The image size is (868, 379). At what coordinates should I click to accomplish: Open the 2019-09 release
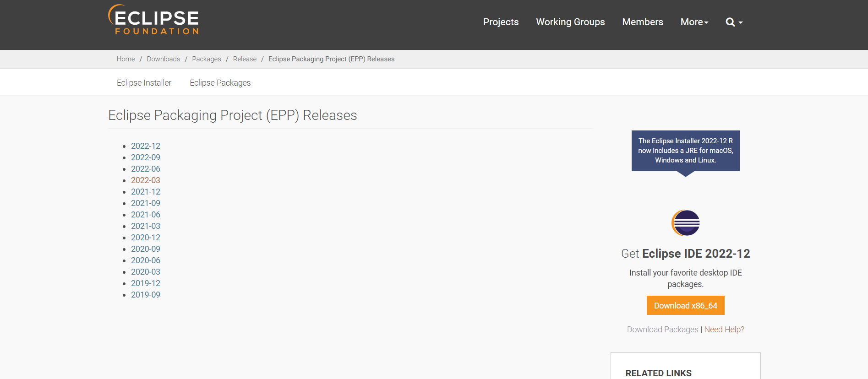click(146, 295)
